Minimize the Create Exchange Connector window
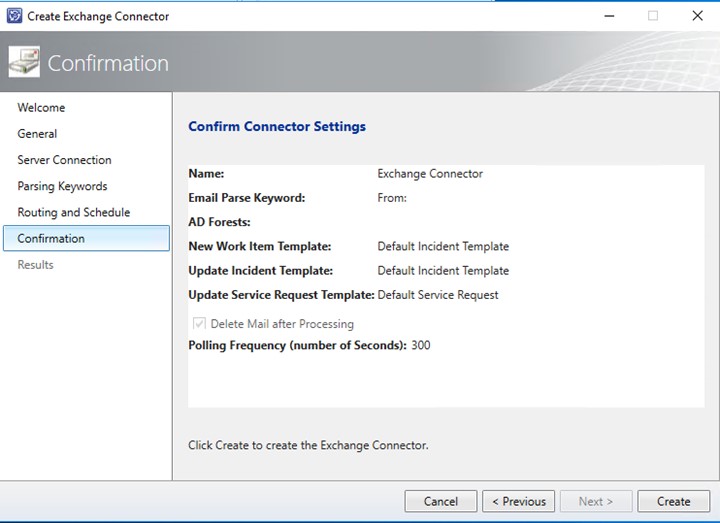This screenshot has height=523, width=720. click(x=609, y=16)
